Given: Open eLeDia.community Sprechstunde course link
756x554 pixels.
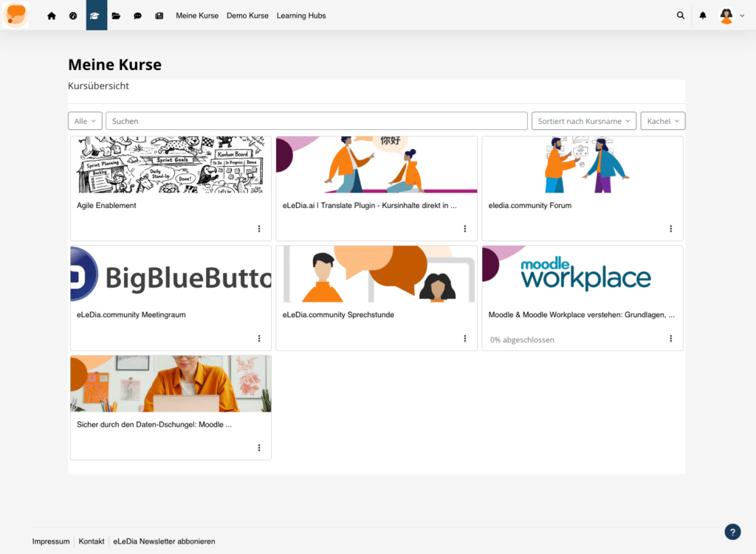Looking at the screenshot, I should [338, 314].
